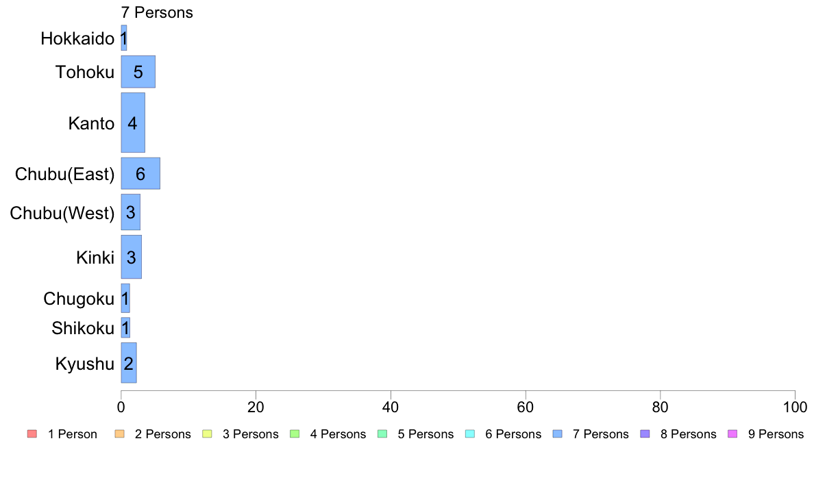Select the 3 Persons legend swatch
The image size is (814, 504).
207,434
